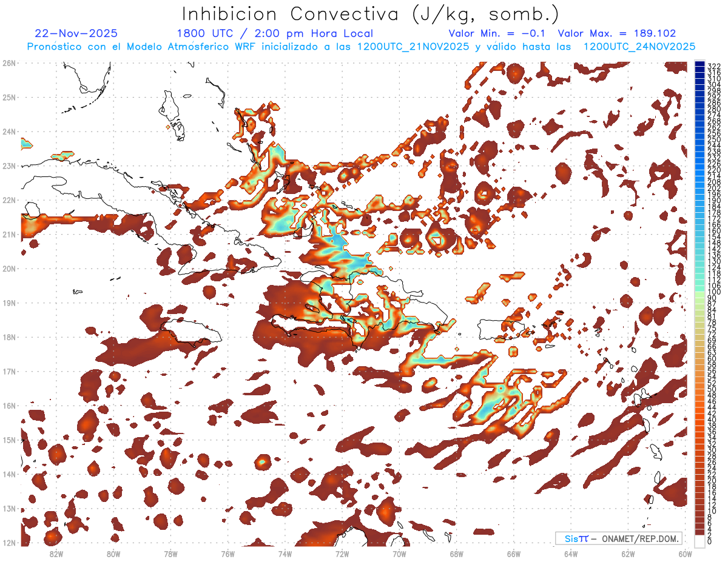Click the 66W longitude label
Screen dimensions: 728x562
[514, 554]
